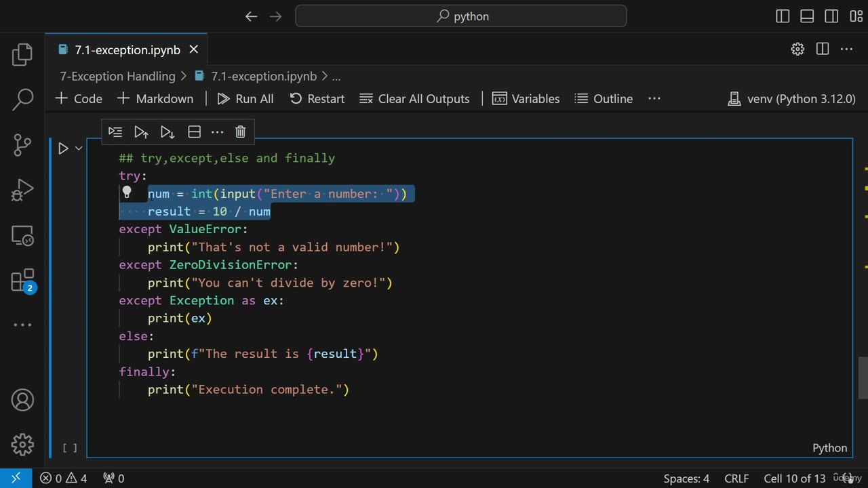Open problems indicator showing 0 errors 4 warnings
Viewport: 868px width, 488px height.
pos(63,478)
